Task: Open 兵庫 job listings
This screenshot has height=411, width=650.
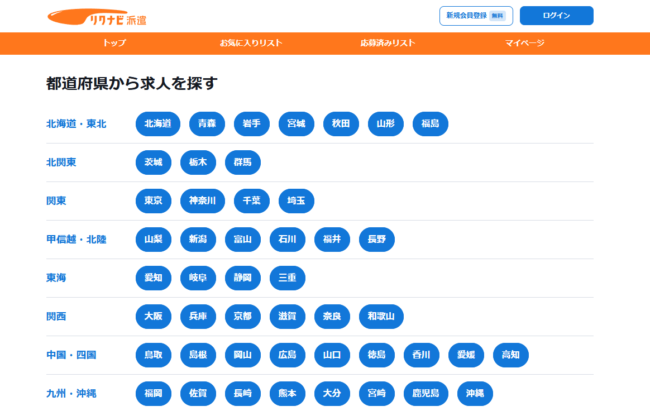Action: click(x=198, y=316)
